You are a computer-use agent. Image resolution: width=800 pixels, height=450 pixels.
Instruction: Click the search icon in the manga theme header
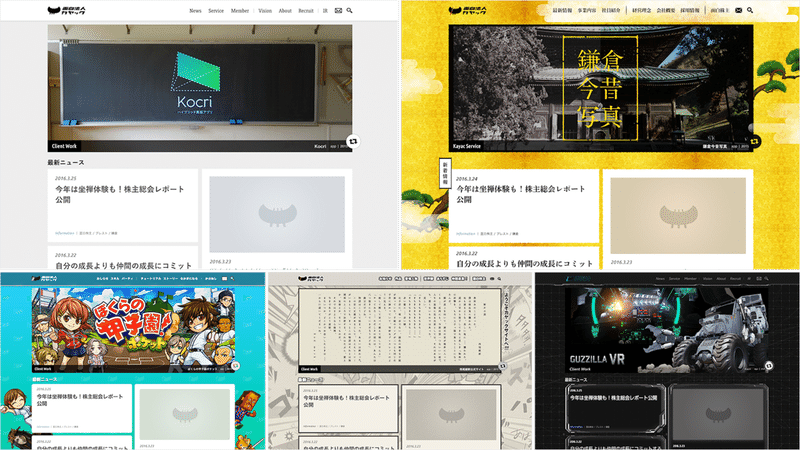pos(499,279)
